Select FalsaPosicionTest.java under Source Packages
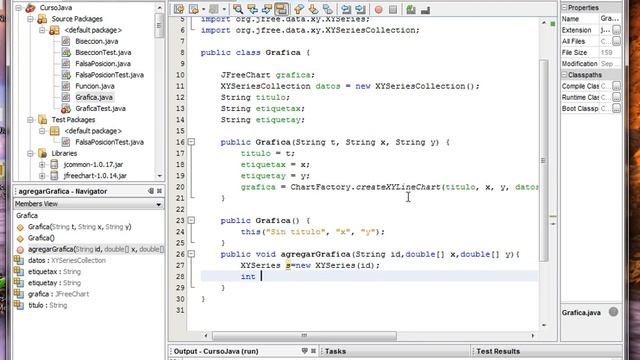This screenshot has width=640, height=360. click(x=109, y=75)
